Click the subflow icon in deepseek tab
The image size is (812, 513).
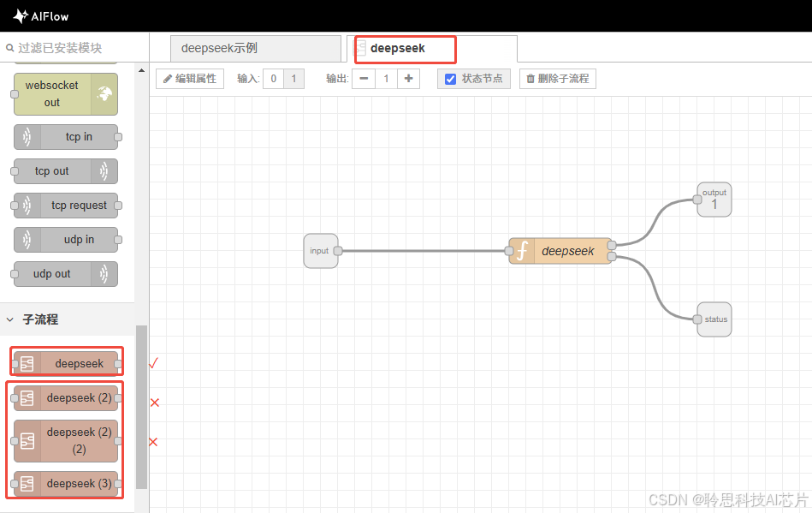coord(360,48)
